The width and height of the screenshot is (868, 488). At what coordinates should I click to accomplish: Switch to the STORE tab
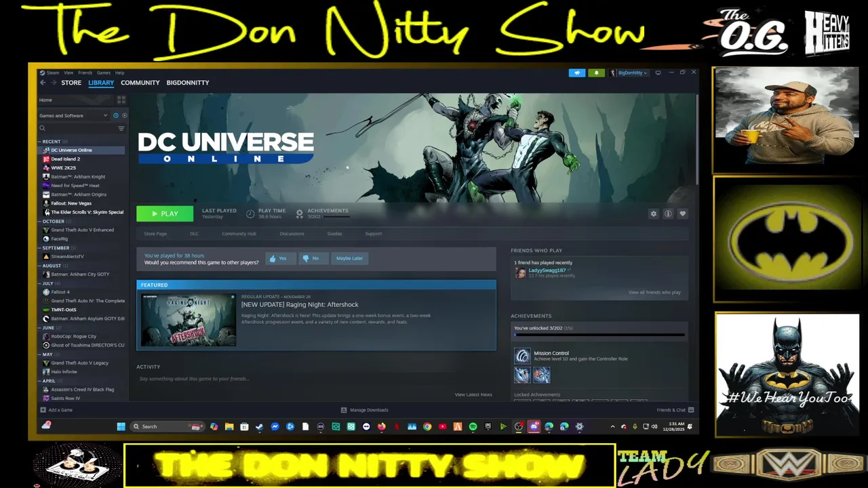coord(71,83)
